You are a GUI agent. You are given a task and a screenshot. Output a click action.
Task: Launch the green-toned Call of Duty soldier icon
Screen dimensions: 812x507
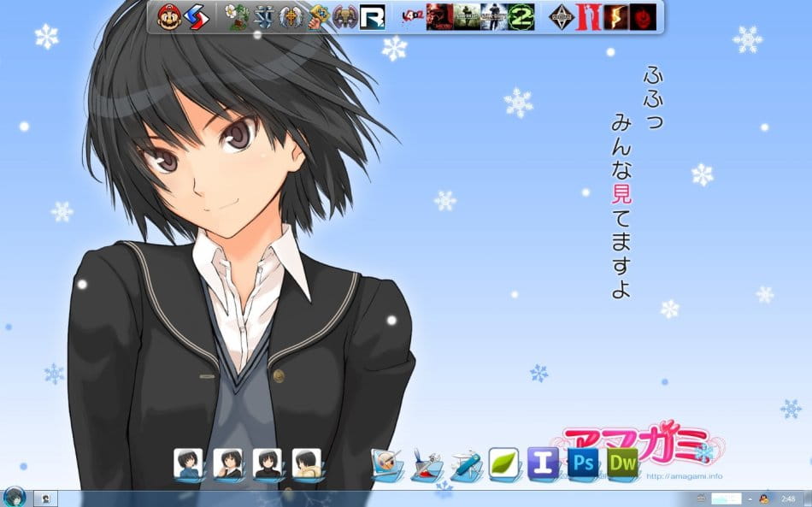click(467, 17)
